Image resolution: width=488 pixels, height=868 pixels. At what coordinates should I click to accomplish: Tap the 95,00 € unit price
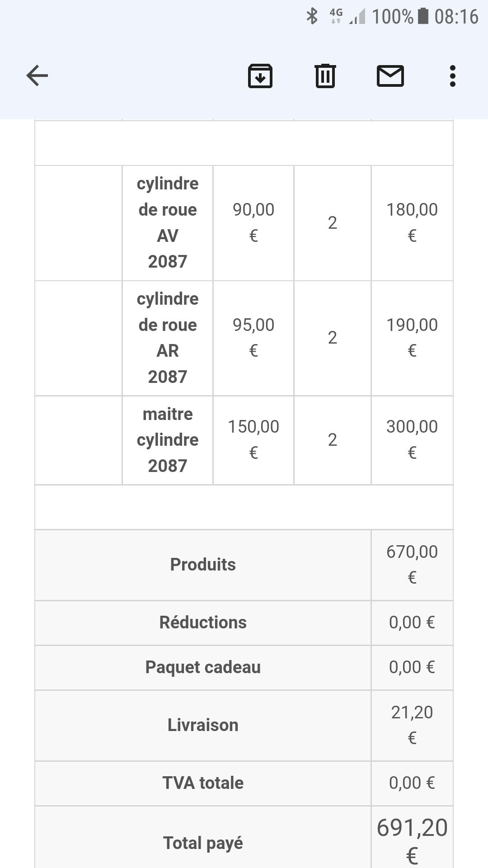[253, 338]
